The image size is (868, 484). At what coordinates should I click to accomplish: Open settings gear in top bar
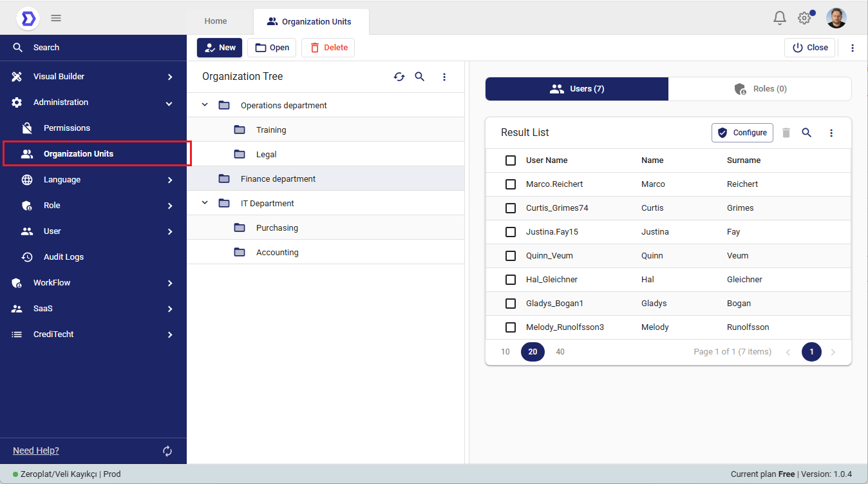804,18
